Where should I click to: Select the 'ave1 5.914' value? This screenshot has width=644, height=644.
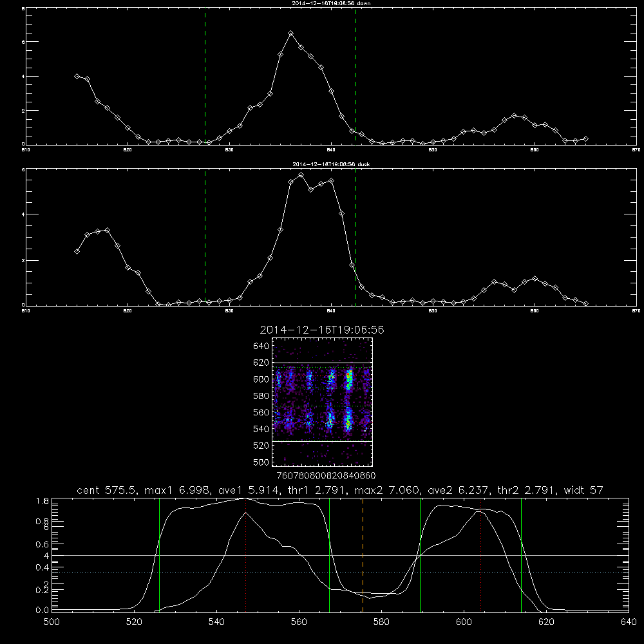pyautogui.click(x=249, y=490)
